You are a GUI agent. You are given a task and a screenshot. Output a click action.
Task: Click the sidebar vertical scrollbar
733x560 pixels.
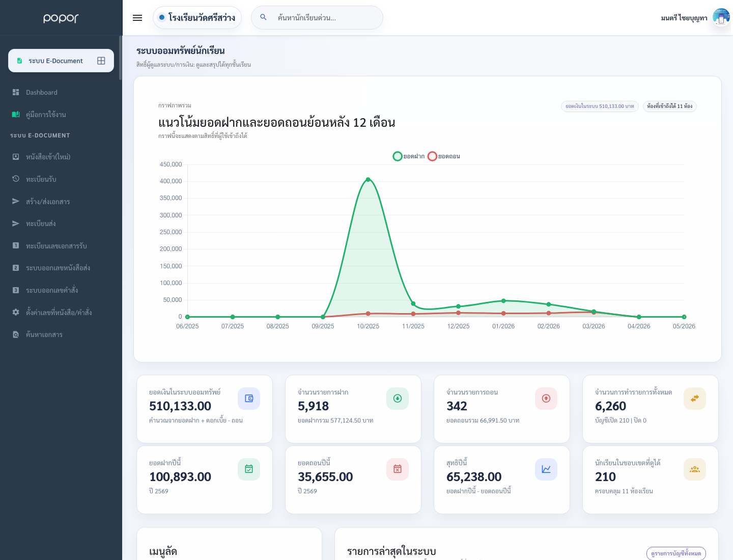point(121,58)
